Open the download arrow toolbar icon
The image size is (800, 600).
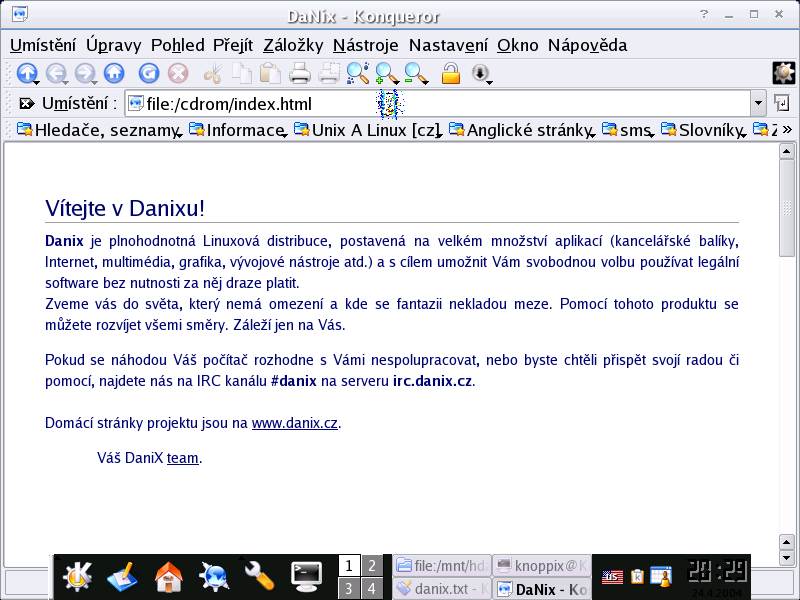[481, 73]
